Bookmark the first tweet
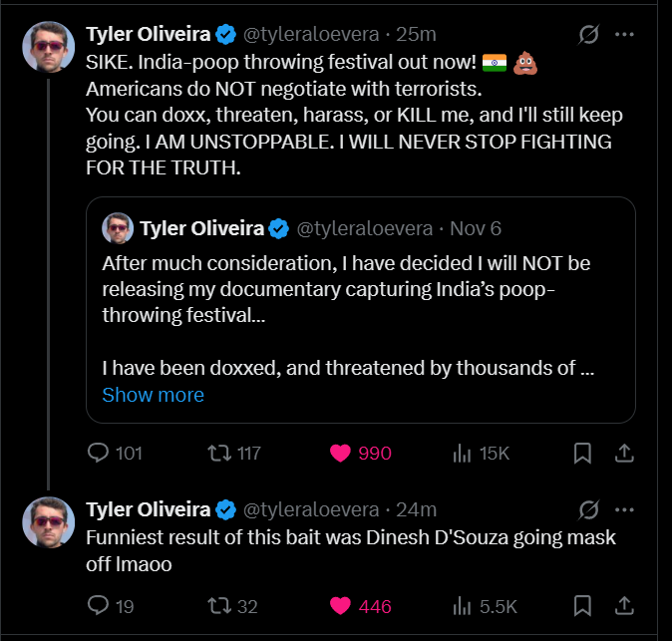The height and width of the screenshot is (641, 672). tap(583, 453)
